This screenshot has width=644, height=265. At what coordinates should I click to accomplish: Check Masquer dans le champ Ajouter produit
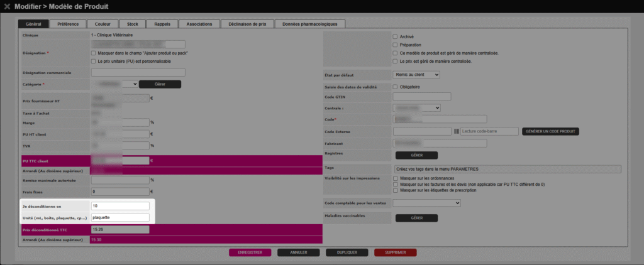click(94, 53)
